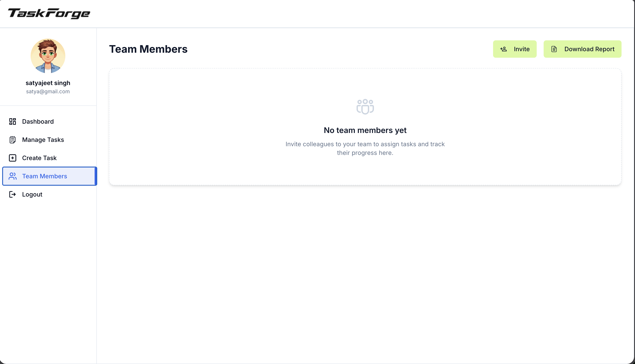Click the user profile avatar
The image size is (635, 364).
click(x=48, y=56)
